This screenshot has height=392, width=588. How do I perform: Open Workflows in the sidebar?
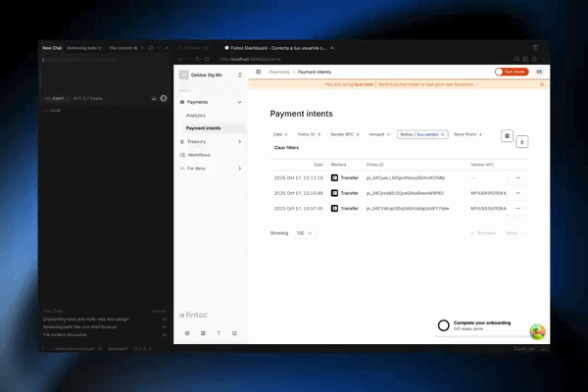tap(199, 155)
